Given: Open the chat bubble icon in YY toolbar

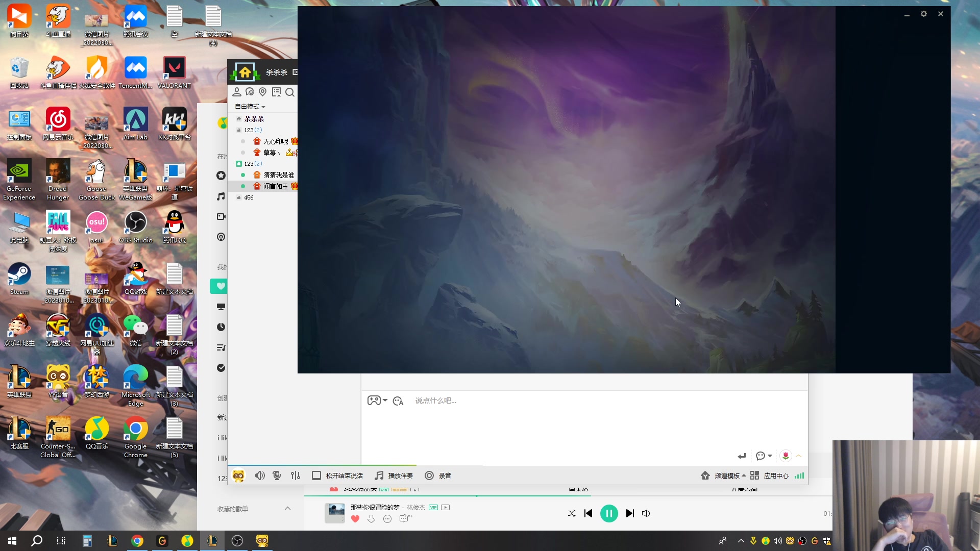Looking at the screenshot, I should 250,92.
